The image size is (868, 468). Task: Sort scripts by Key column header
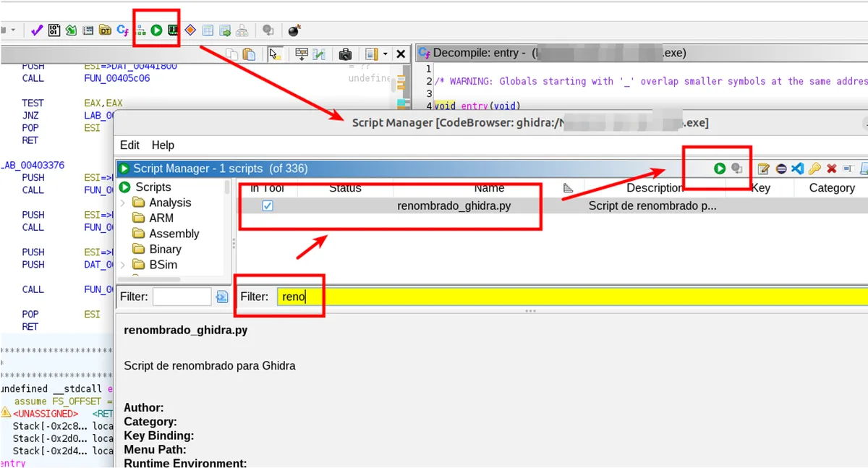(761, 188)
